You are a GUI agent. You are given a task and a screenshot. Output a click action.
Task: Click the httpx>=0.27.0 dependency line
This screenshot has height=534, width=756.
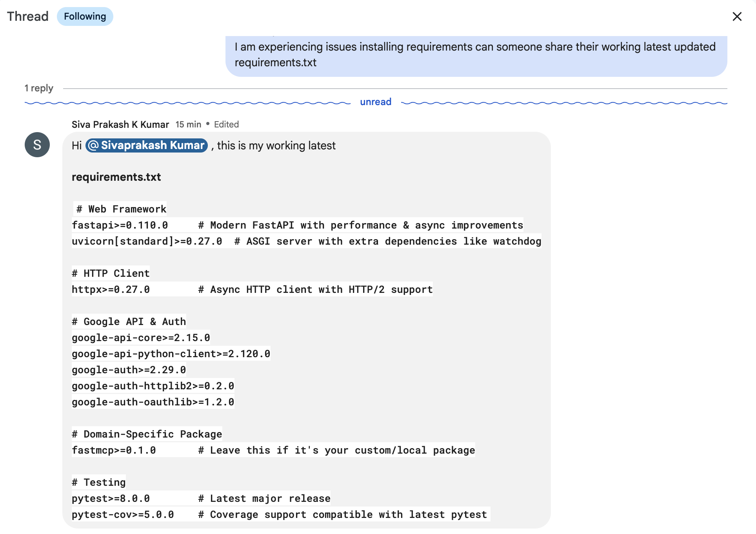(x=110, y=289)
